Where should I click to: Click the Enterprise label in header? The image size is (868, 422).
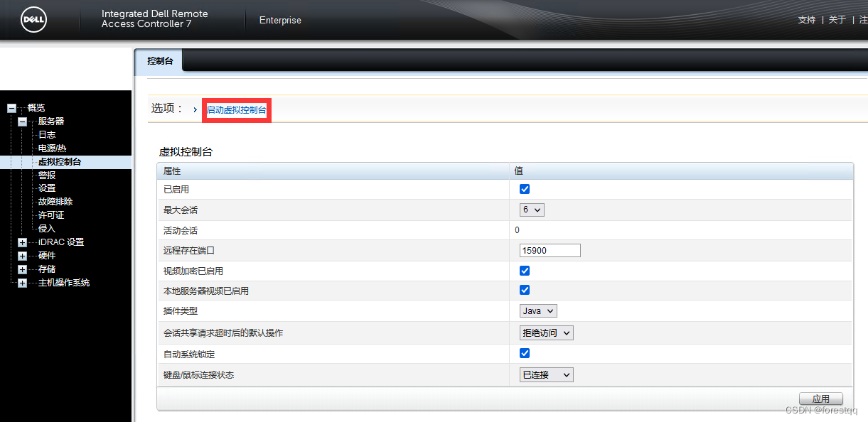pyautogui.click(x=280, y=21)
